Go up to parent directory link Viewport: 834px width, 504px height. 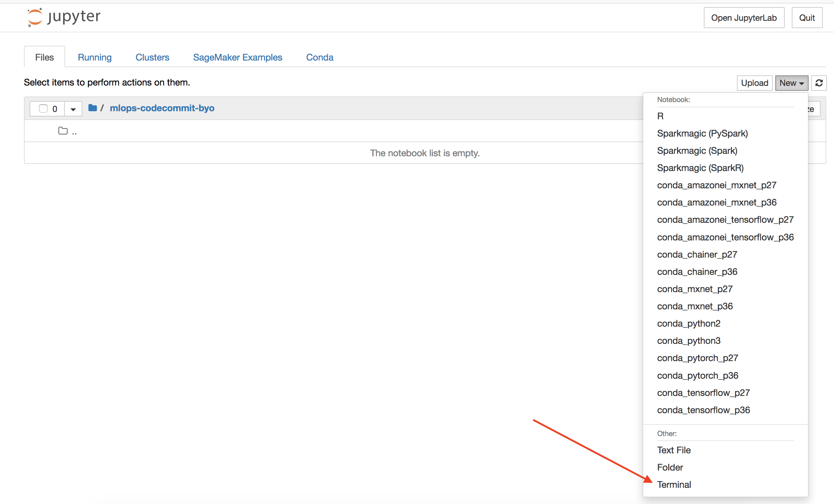coord(74,132)
